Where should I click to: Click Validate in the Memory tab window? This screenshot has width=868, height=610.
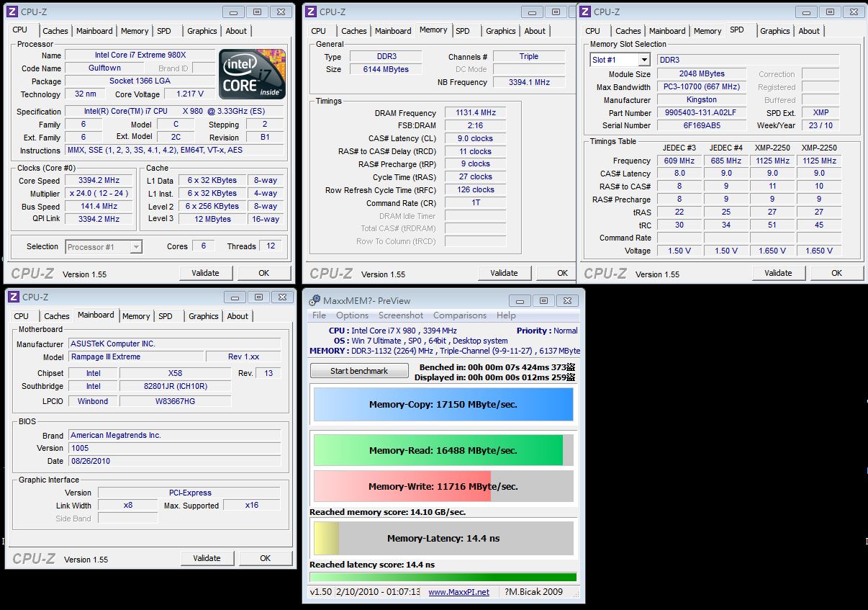[504, 273]
